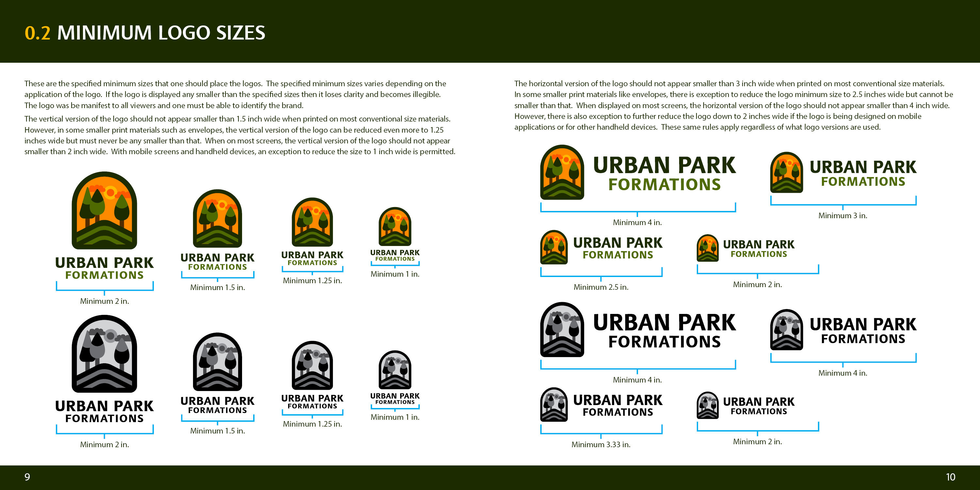980x490 pixels.
Task: Click "Minimum 1 in." under the grayscale vertical logo
Action: (395, 417)
